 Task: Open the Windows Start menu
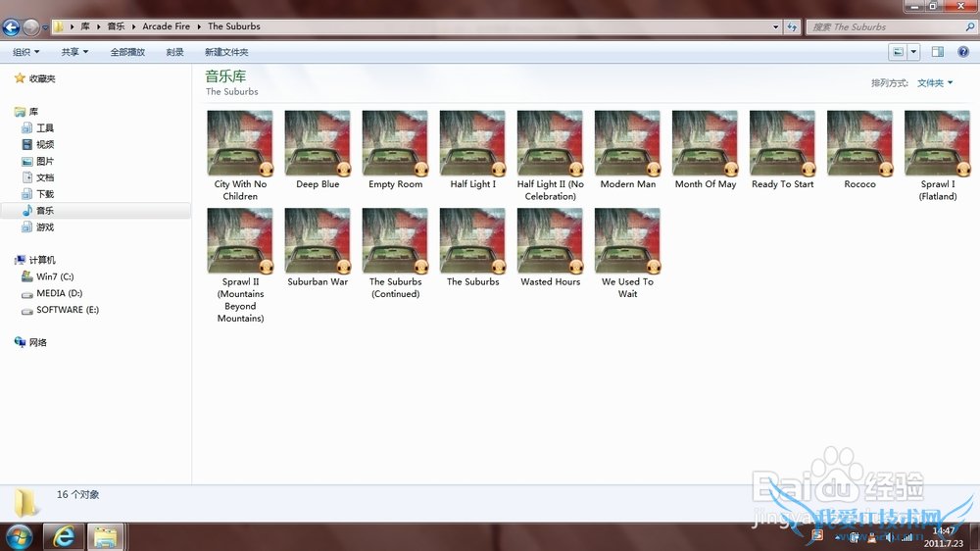tap(19, 536)
